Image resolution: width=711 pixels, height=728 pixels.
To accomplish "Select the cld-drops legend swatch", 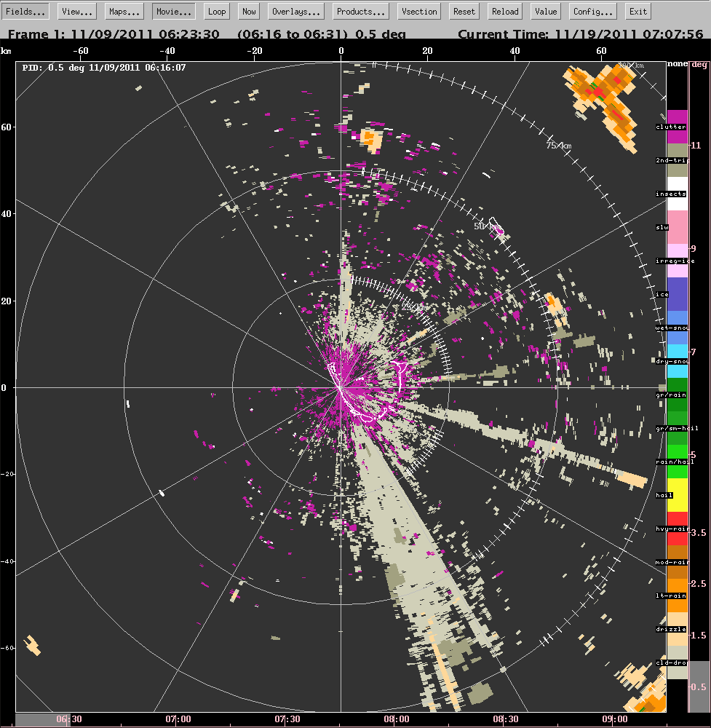I will point(677,662).
